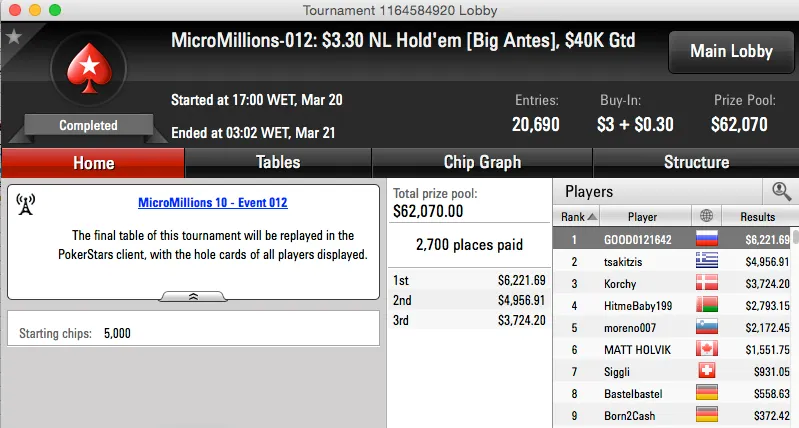The height and width of the screenshot is (428, 799).
Task: Collapse the tournament info panel chevron
Action: (x=193, y=296)
